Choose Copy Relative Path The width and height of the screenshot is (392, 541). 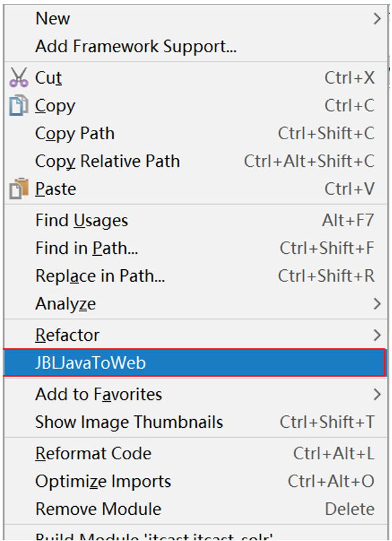(195, 161)
